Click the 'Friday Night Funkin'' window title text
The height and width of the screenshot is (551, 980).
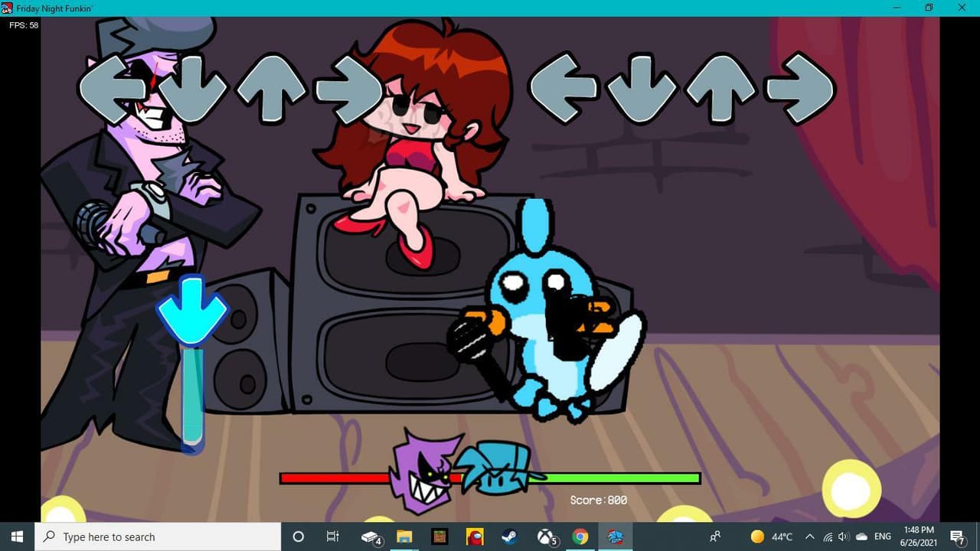[x=54, y=8]
